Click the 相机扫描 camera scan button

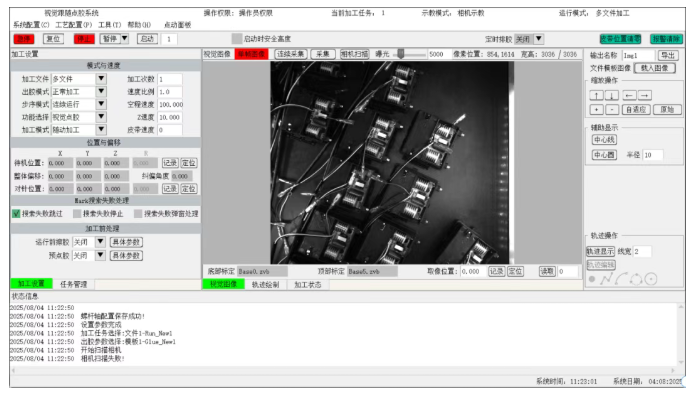click(354, 54)
